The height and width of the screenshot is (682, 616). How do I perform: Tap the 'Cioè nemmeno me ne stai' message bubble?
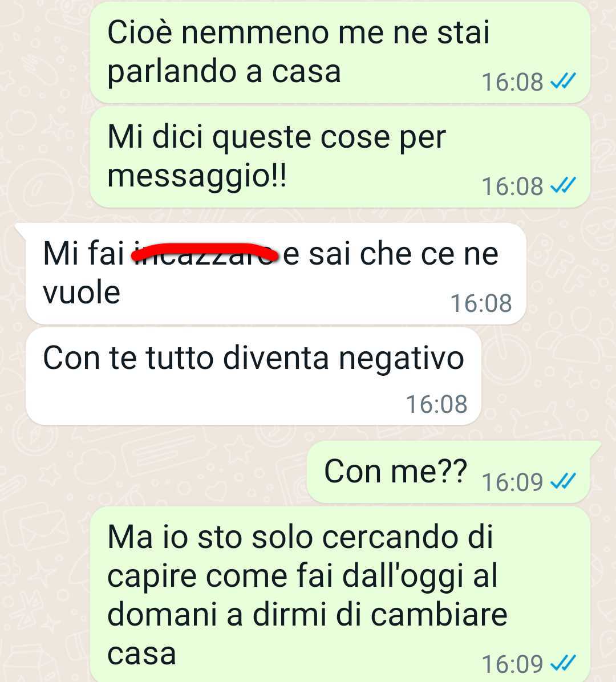point(340,52)
